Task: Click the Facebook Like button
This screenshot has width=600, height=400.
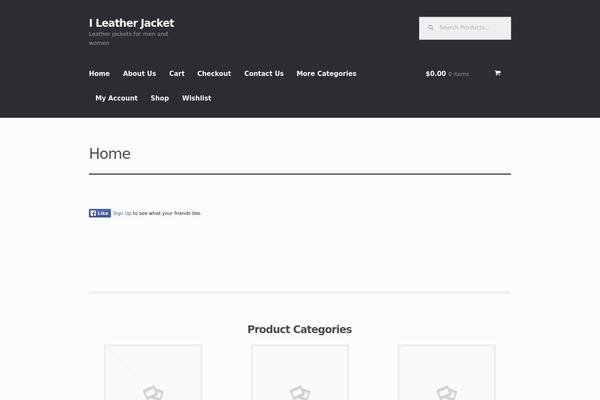Action: [100, 213]
